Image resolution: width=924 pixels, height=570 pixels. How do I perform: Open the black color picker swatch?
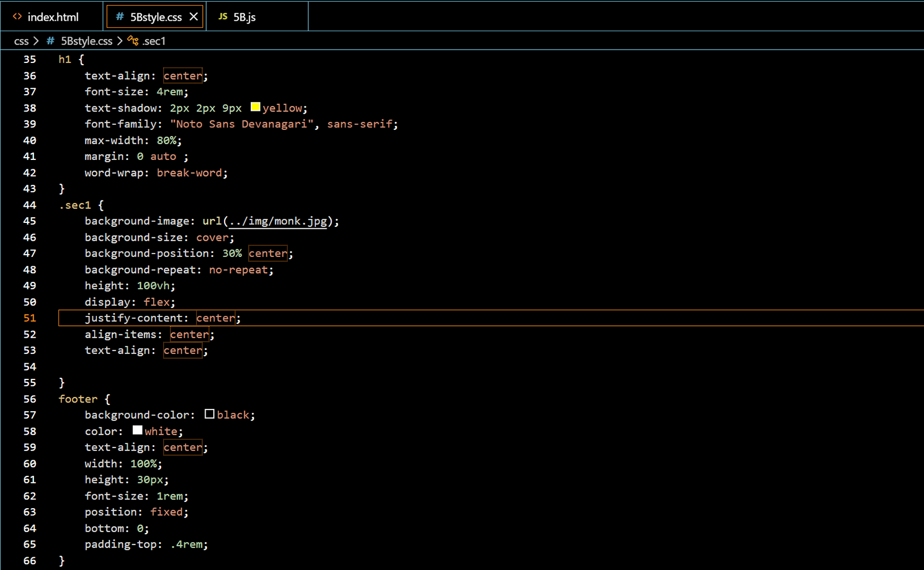pyautogui.click(x=210, y=414)
